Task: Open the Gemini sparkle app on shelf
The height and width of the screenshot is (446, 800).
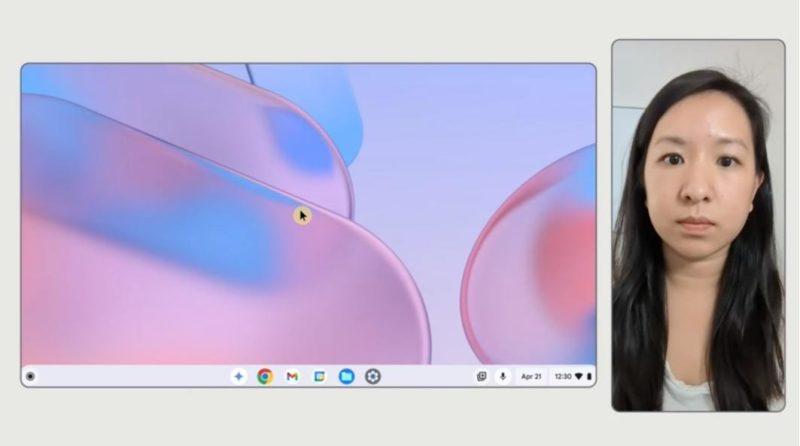Action: pos(238,377)
